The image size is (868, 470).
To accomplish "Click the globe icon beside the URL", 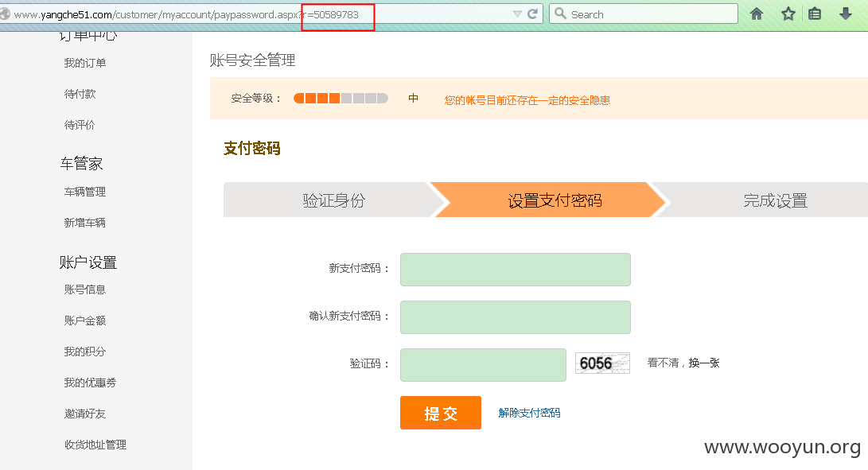I will (x=5, y=14).
